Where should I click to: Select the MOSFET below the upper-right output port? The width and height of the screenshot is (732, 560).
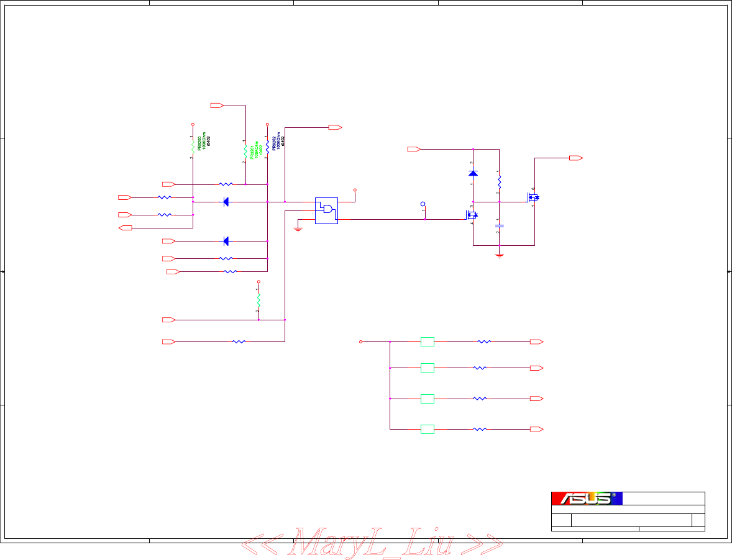[533, 197]
